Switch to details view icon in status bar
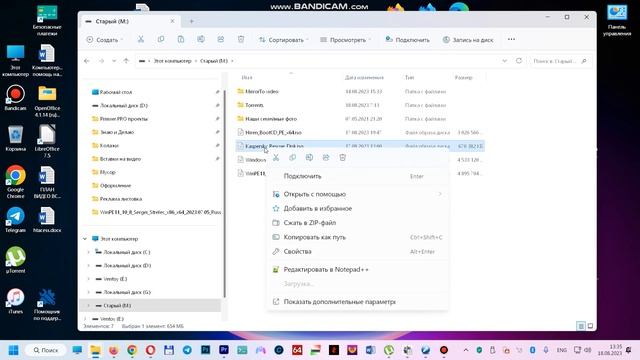The height and width of the screenshot is (360, 640). pos(581,326)
